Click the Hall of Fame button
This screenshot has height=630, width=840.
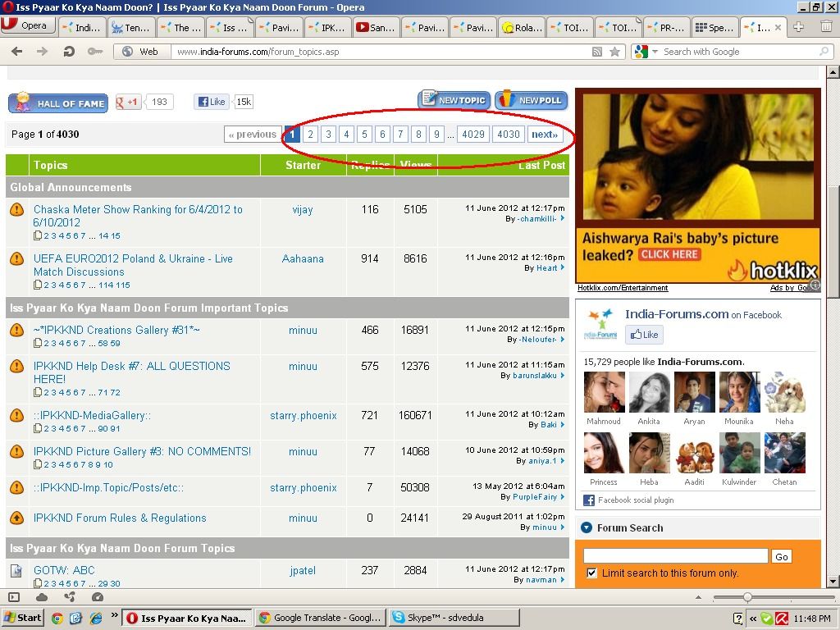[x=58, y=103]
